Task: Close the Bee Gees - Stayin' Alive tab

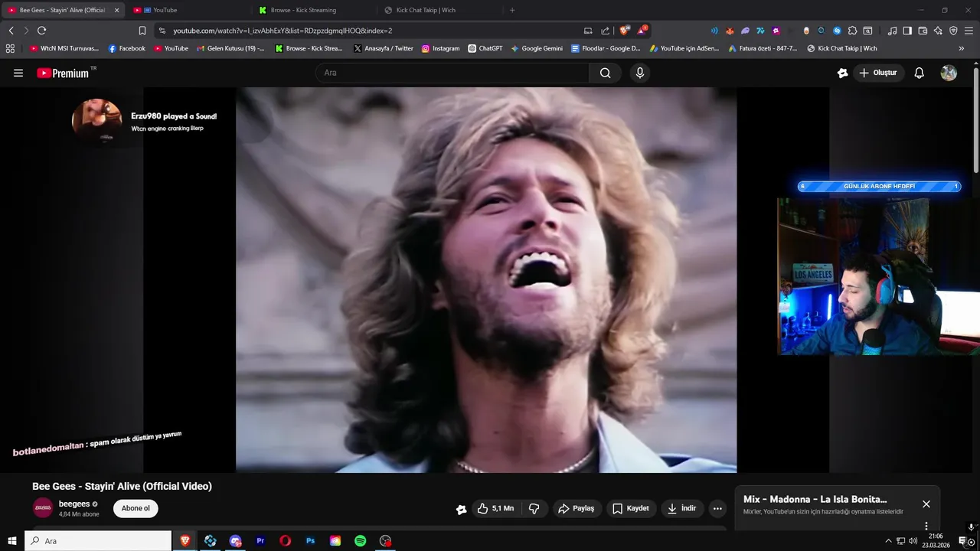Action: click(x=117, y=10)
